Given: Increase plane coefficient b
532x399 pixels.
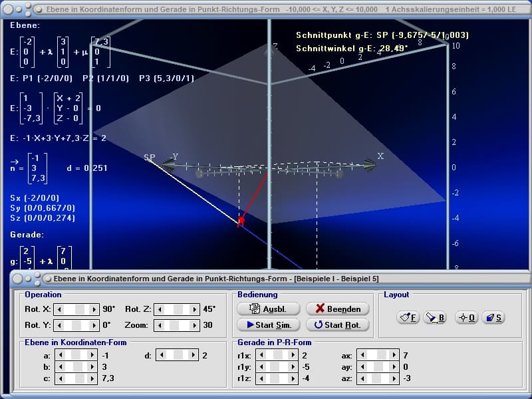Looking at the screenshot, I should 92,367.
